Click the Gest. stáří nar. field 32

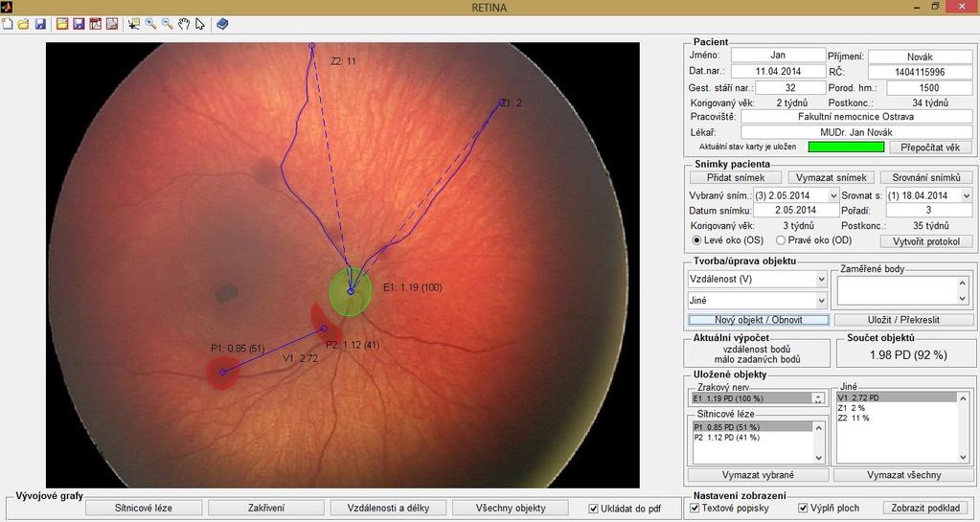click(x=790, y=87)
